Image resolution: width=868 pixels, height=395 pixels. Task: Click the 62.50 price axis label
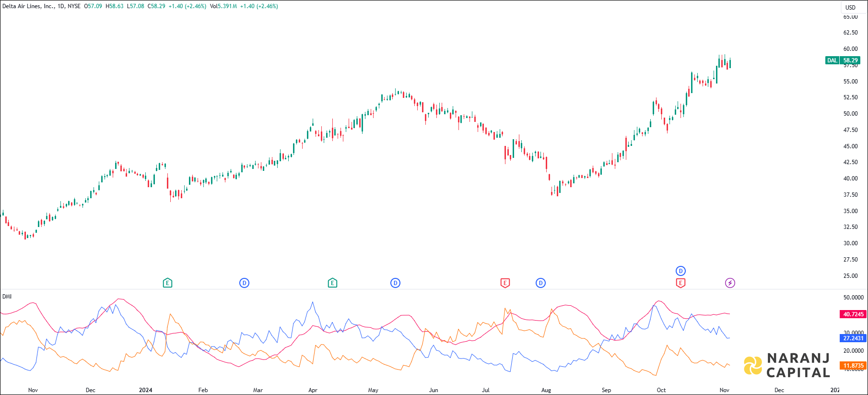(x=850, y=33)
